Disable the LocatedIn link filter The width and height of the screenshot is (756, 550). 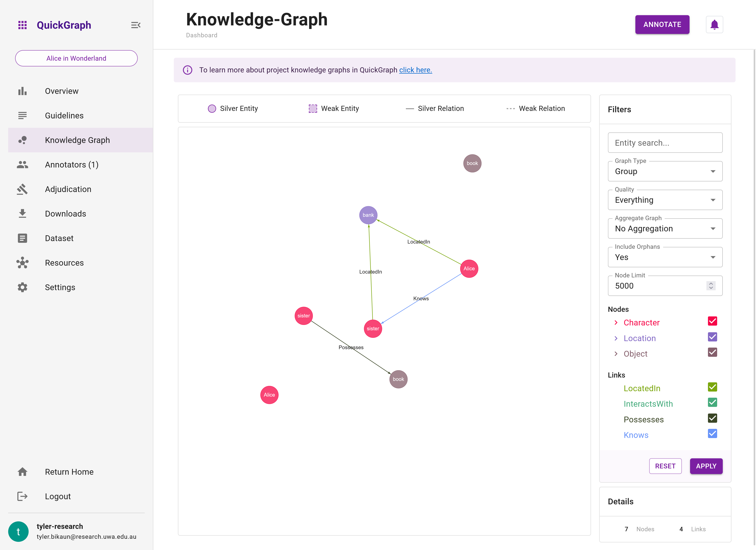[712, 387]
